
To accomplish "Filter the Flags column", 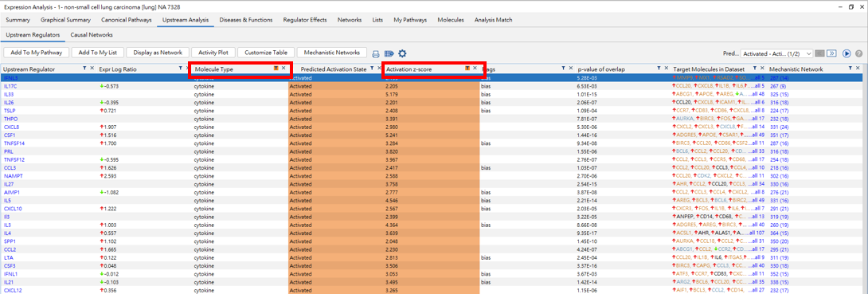I will pos(564,68).
